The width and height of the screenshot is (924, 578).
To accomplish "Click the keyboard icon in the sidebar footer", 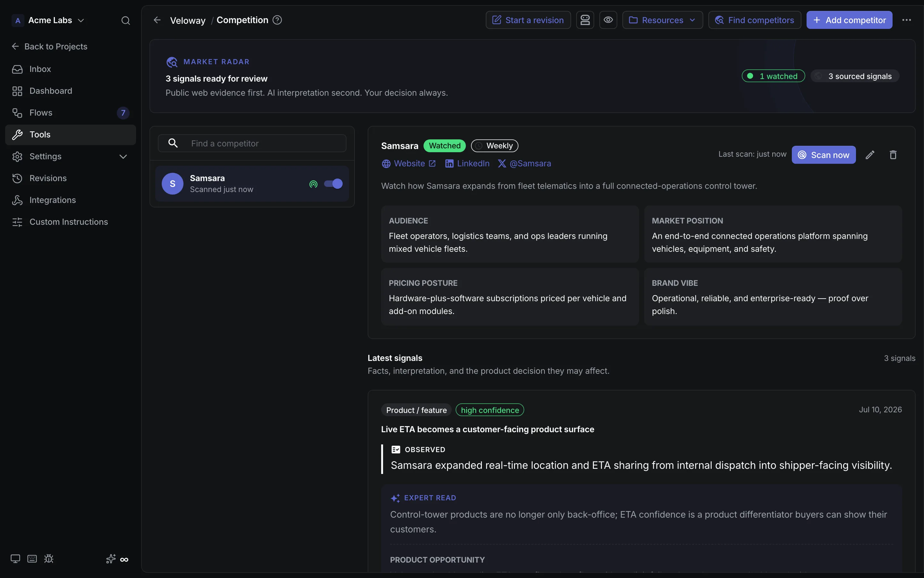I will (x=32, y=559).
